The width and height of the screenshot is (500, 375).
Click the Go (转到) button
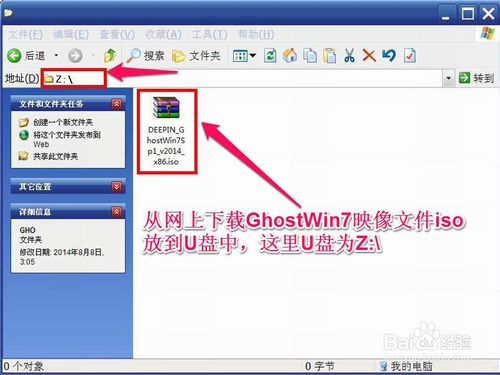coord(476,79)
